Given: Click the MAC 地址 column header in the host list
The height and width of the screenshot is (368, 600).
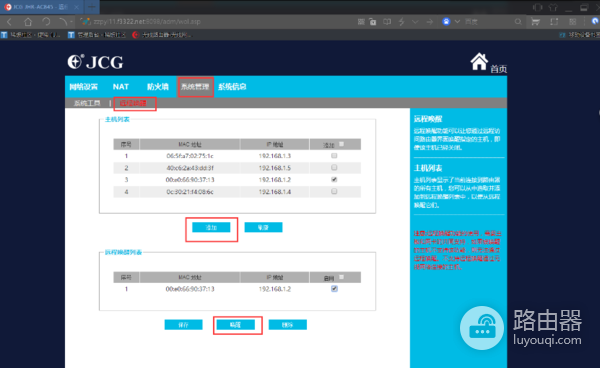Looking at the screenshot, I should pos(190,145).
